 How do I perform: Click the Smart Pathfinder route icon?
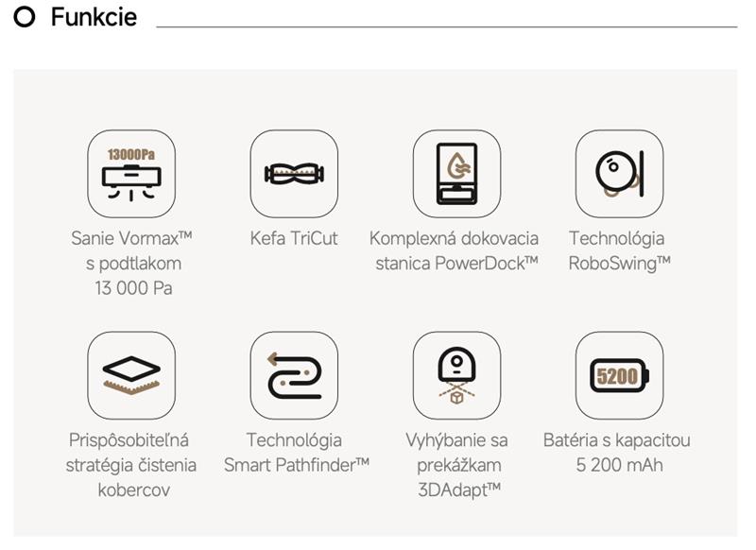click(294, 375)
